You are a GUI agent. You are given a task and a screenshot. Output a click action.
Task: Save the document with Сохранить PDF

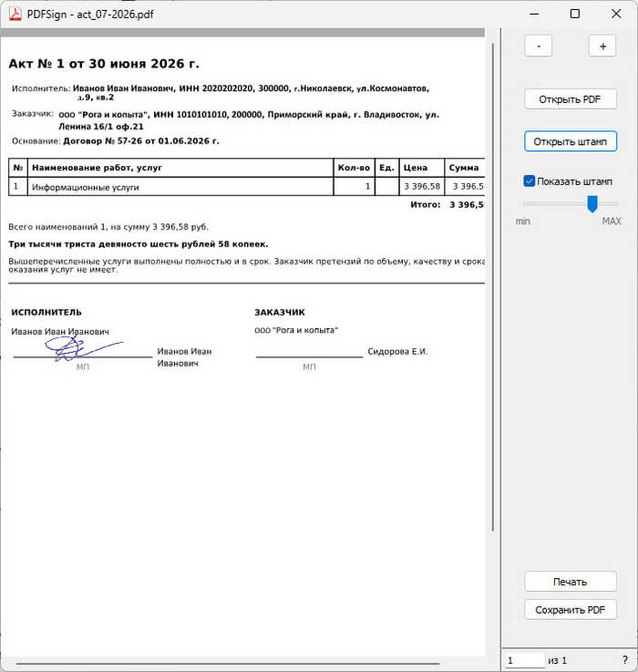[571, 609]
